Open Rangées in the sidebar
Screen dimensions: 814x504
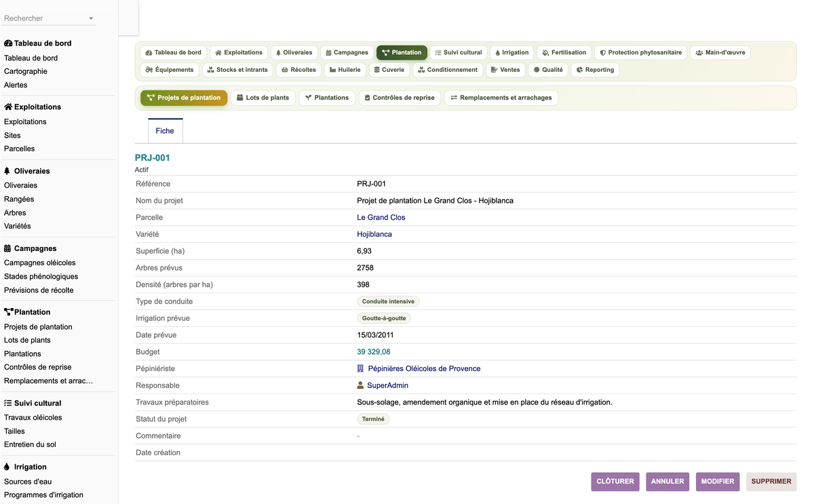(19, 199)
